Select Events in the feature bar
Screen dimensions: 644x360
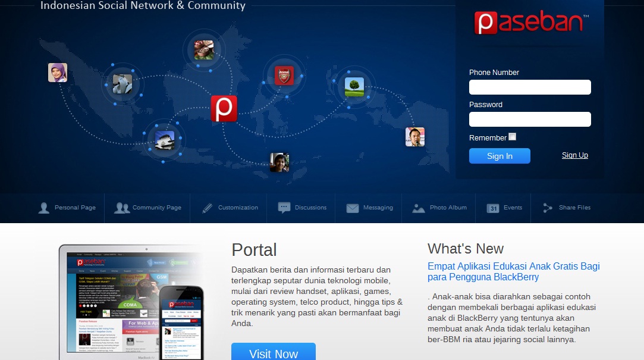click(504, 208)
